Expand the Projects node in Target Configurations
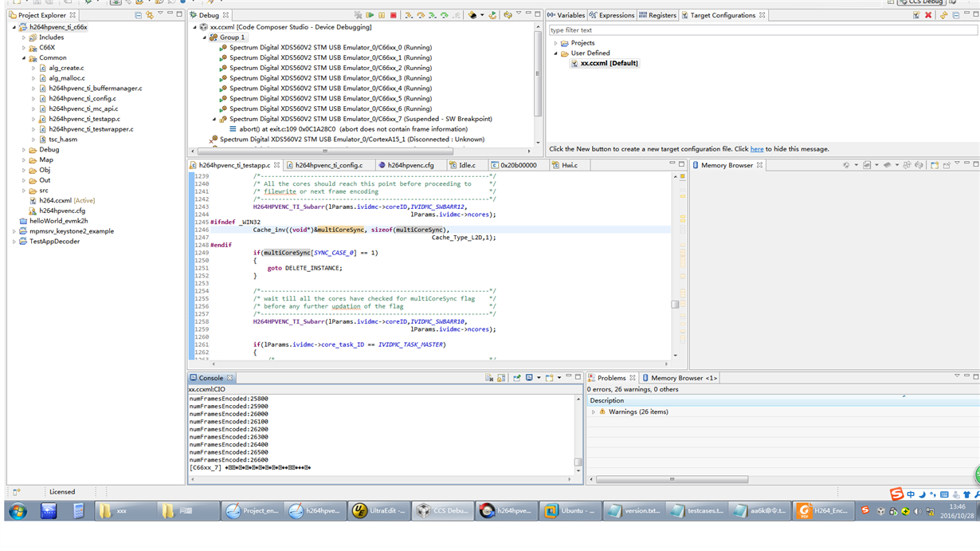Image resolution: width=980 pixels, height=551 pixels. [556, 43]
